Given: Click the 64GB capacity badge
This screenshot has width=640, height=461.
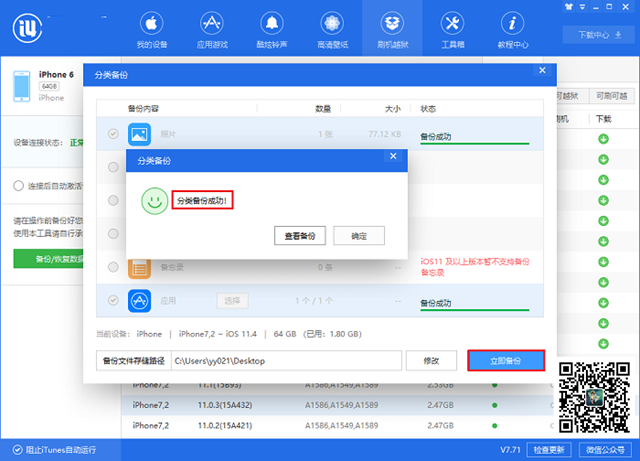Looking at the screenshot, I should (x=49, y=86).
